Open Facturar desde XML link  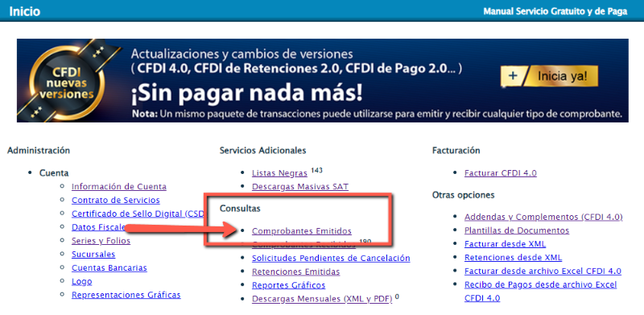(506, 244)
